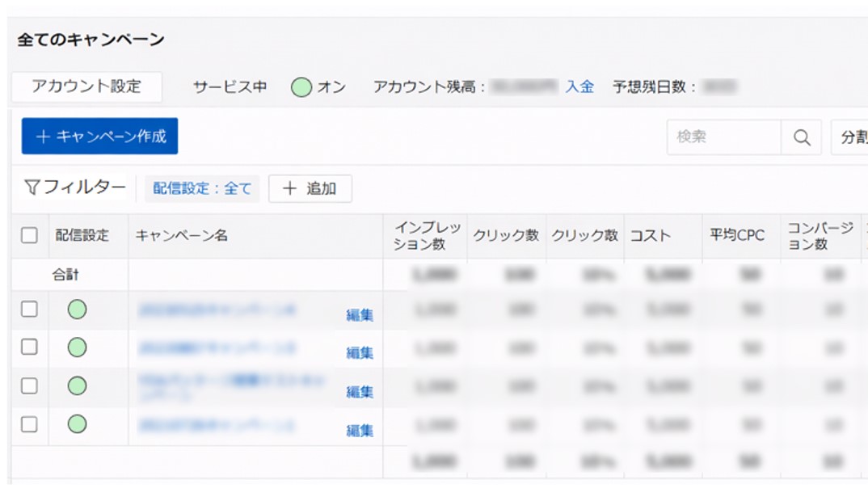
Task: Click 編集 link for the first campaign
Action: tap(360, 315)
